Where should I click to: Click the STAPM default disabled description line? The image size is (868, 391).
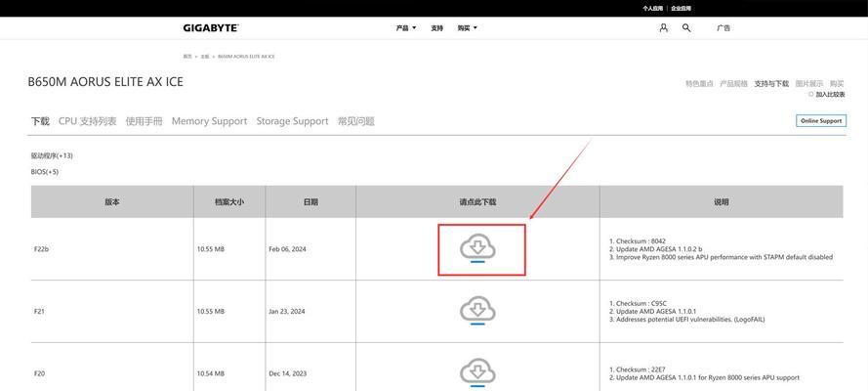(x=721, y=257)
